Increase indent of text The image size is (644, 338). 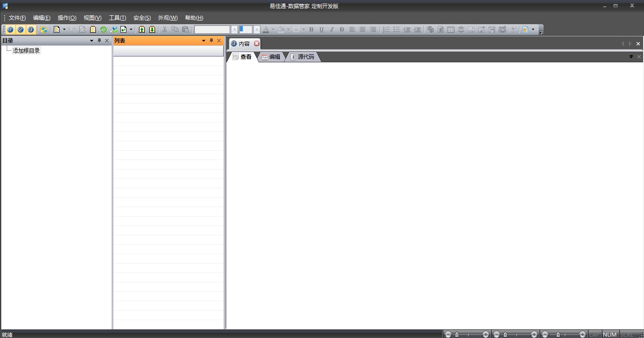tap(417, 30)
